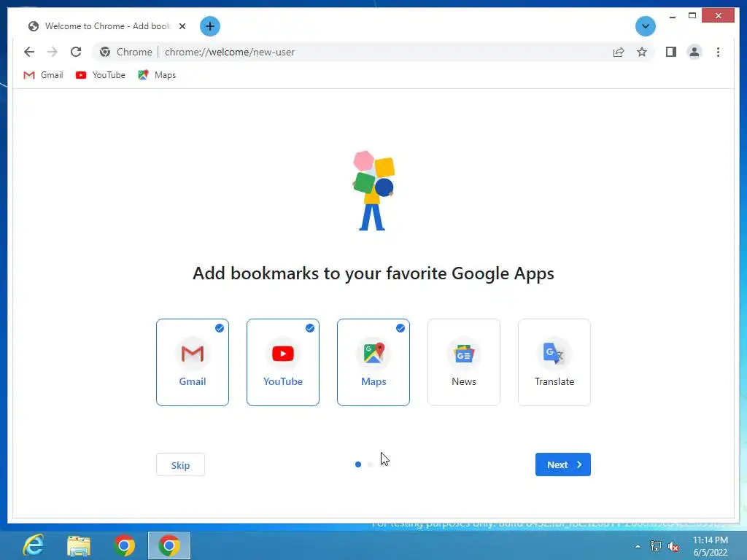Click the active Chrome window taskbar icon

[169, 545]
